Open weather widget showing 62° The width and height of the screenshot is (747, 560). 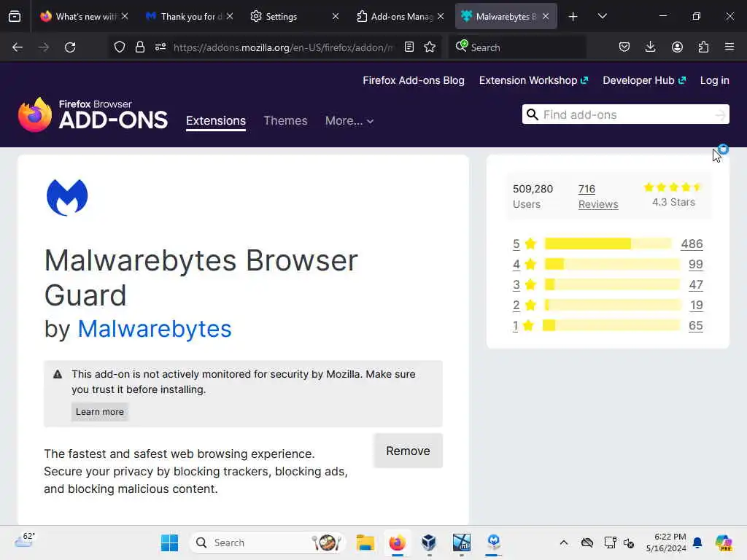pyautogui.click(x=24, y=540)
